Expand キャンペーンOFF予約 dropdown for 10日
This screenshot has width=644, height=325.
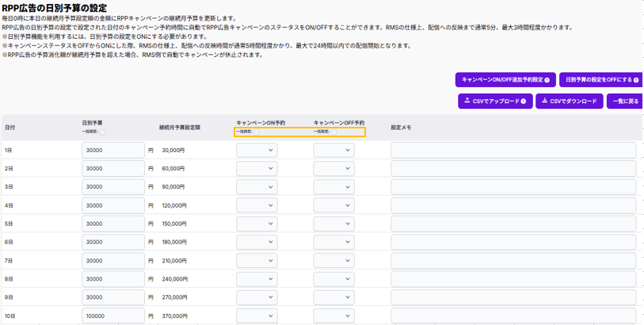(x=333, y=315)
